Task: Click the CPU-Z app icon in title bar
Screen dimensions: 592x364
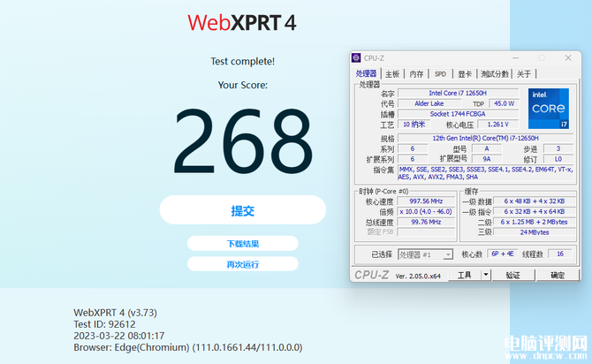Action: 356,57
